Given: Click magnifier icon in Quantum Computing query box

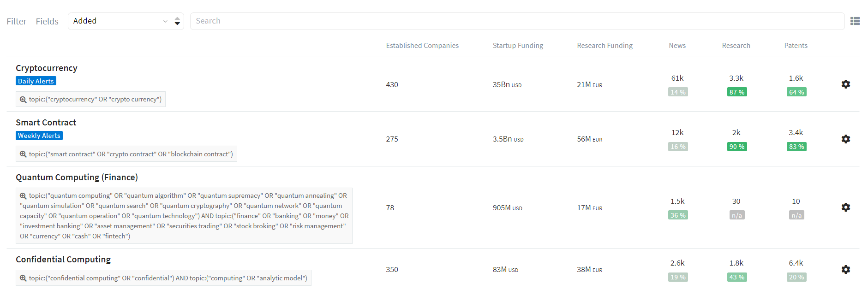Looking at the screenshot, I should click(x=23, y=196).
